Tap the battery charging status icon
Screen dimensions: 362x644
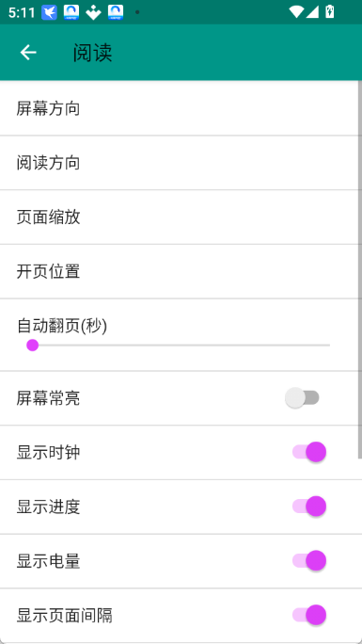click(330, 11)
